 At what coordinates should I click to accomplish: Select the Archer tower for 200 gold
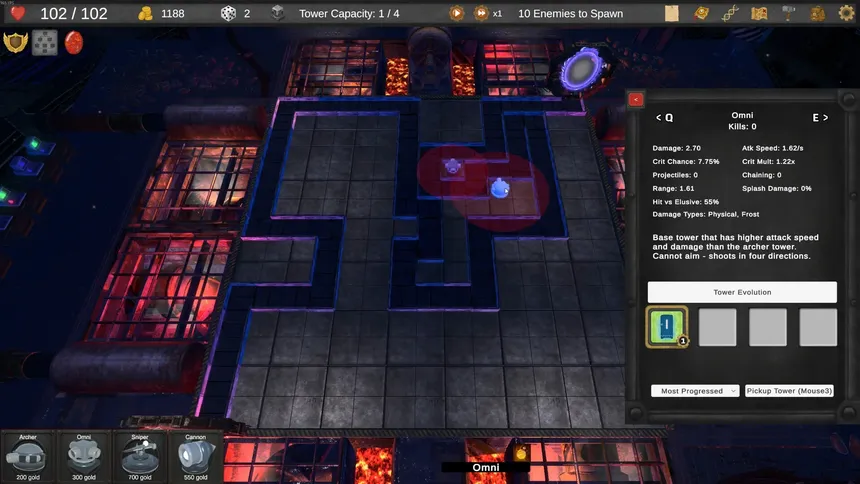point(27,457)
